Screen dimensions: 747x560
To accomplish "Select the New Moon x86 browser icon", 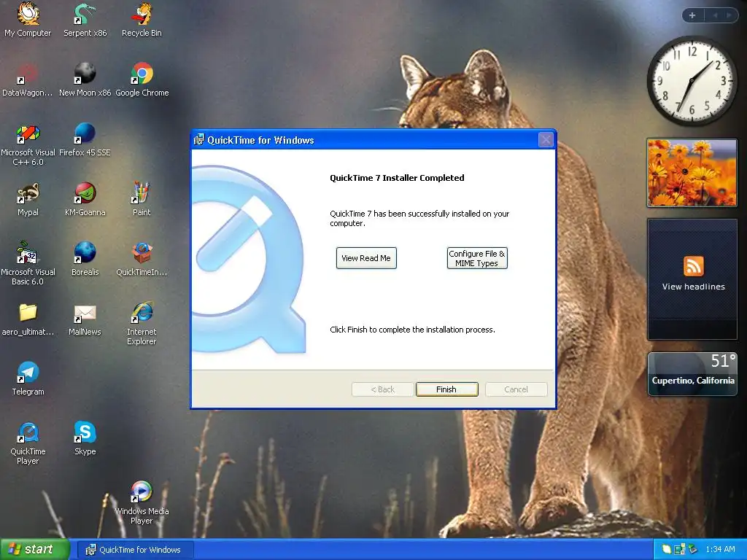I will pyautogui.click(x=85, y=79).
